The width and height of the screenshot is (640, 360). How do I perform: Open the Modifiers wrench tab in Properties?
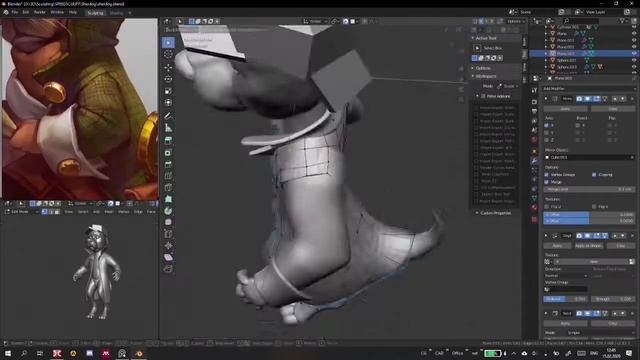pyautogui.click(x=534, y=161)
